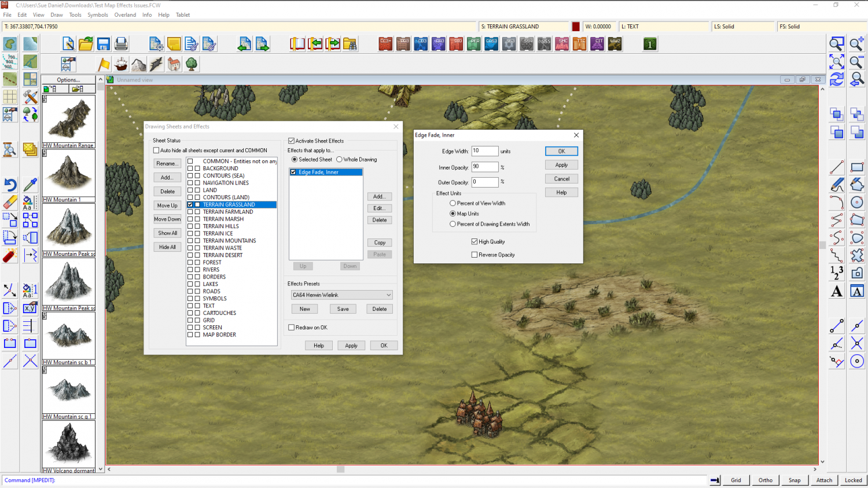This screenshot has height=488, width=868.
Task: Click the Zoom In plus magnifier
Action: pyautogui.click(x=857, y=44)
